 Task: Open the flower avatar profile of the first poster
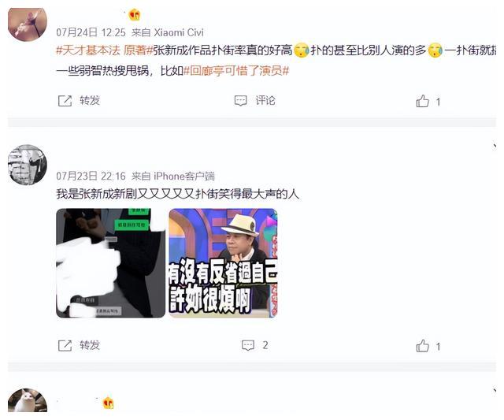[28, 24]
